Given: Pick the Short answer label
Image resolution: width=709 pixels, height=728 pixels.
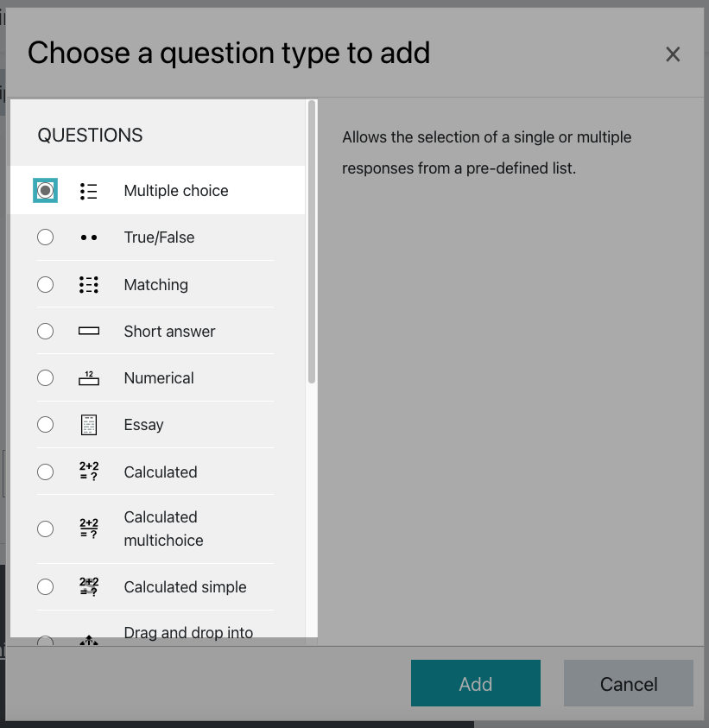Looking at the screenshot, I should 169,332.
